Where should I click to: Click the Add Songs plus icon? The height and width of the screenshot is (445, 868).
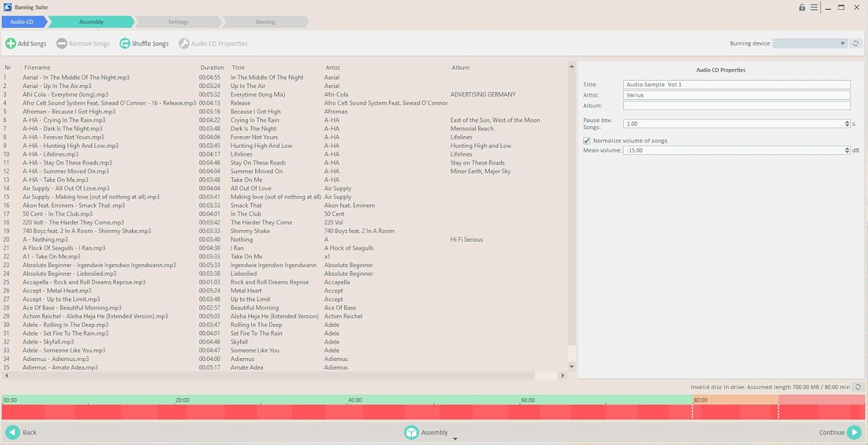11,43
